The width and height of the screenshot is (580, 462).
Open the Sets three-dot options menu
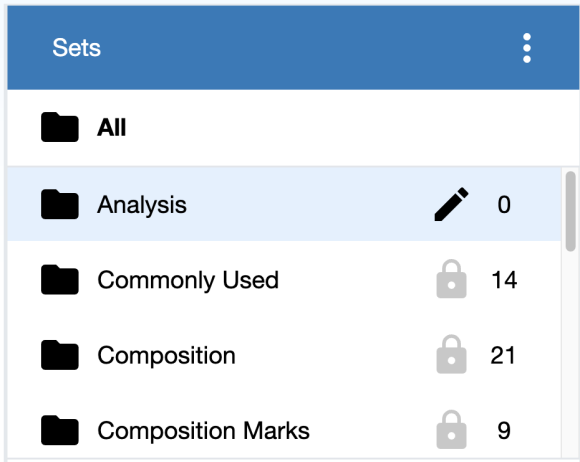click(527, 48)
